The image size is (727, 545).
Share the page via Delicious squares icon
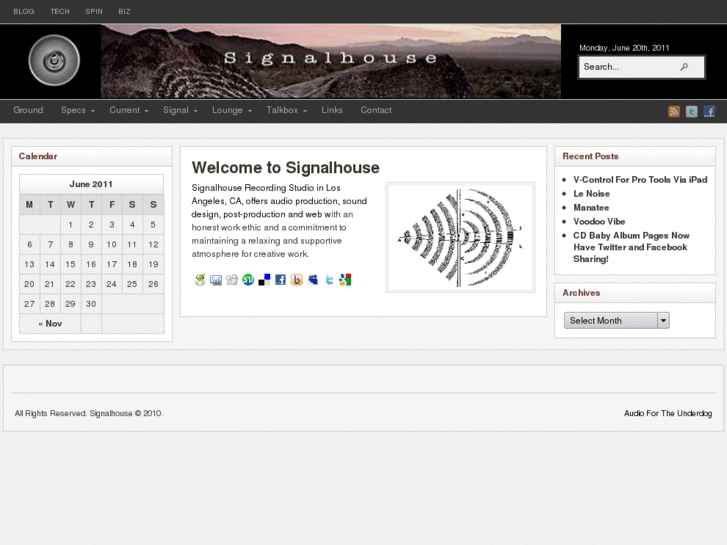point(264,280)
